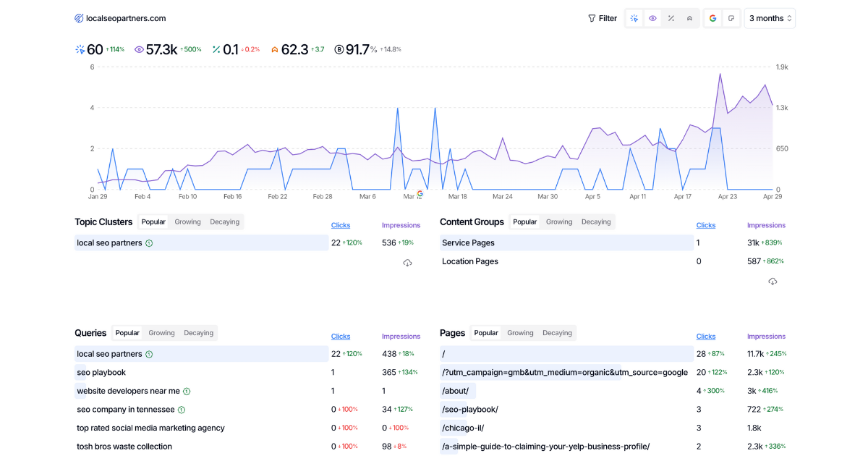
Task: Open the Filter options
Action: [x=603, y=18]
